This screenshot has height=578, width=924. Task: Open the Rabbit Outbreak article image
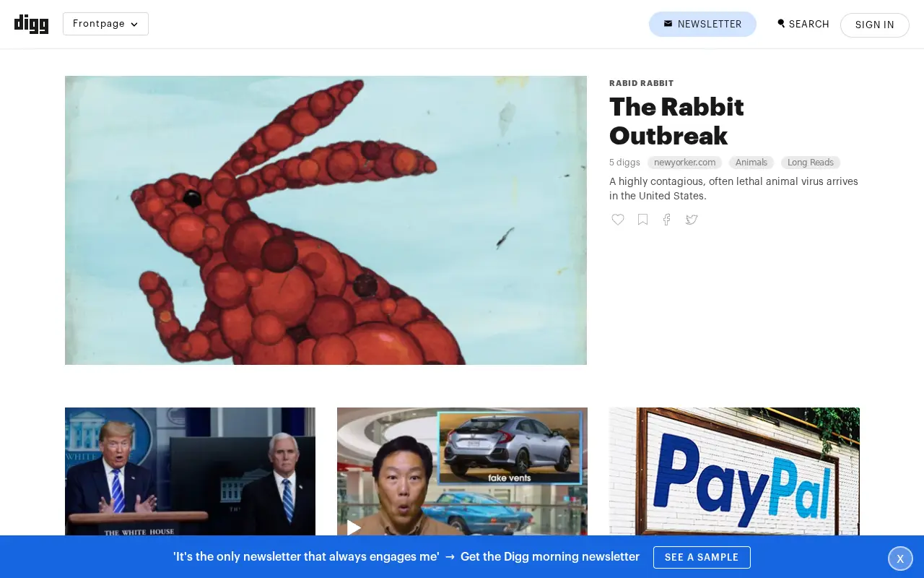(326, 220)
